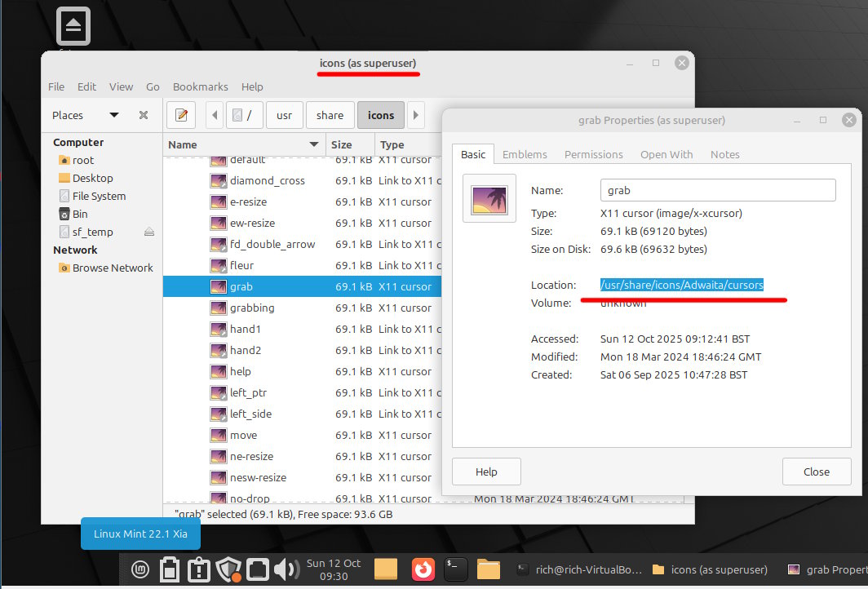Click the file icon in Properties dialog
Viewport: 868px width, 589px height.
[489, 198]
